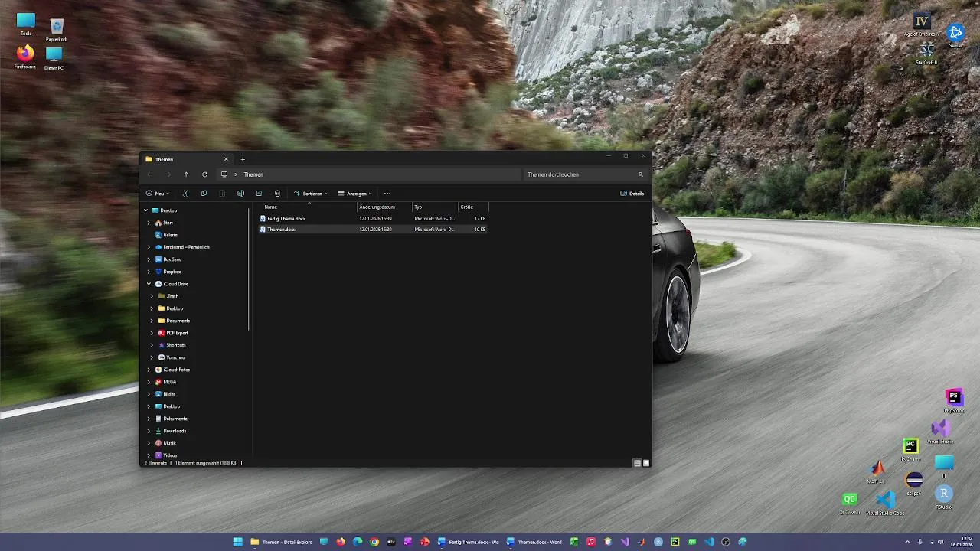The image size is (980, 551).
Task: Open the Papierkorb desktop icon
Action: 57,30
